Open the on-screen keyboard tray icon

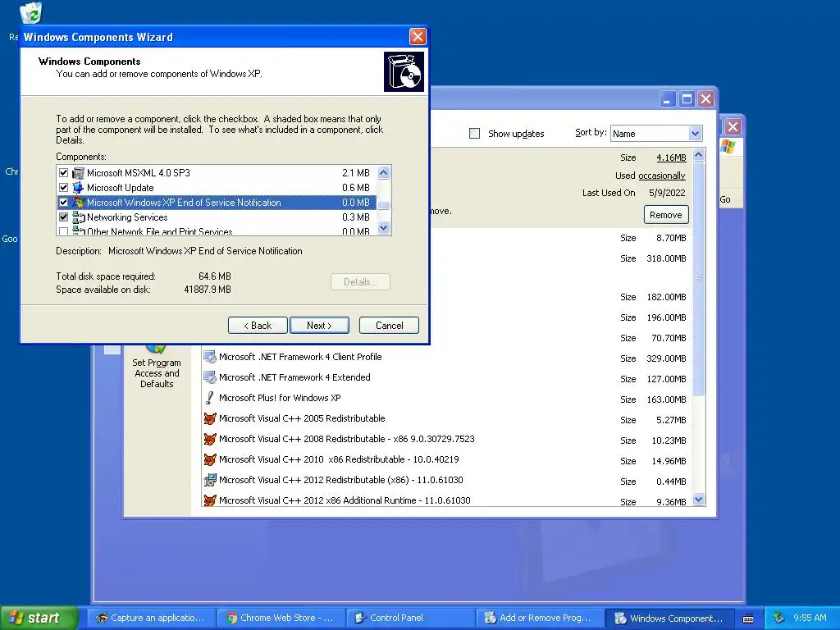(x=748, y=619)
